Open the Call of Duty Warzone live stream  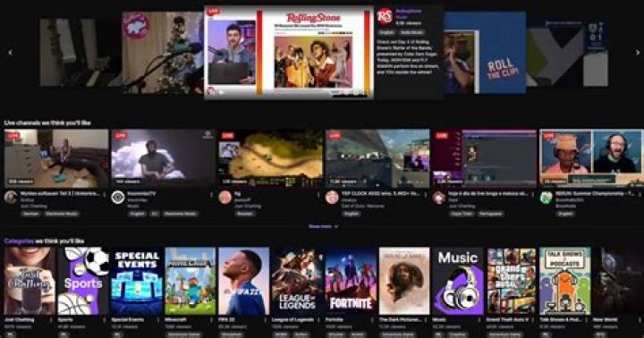coord(377,158)
